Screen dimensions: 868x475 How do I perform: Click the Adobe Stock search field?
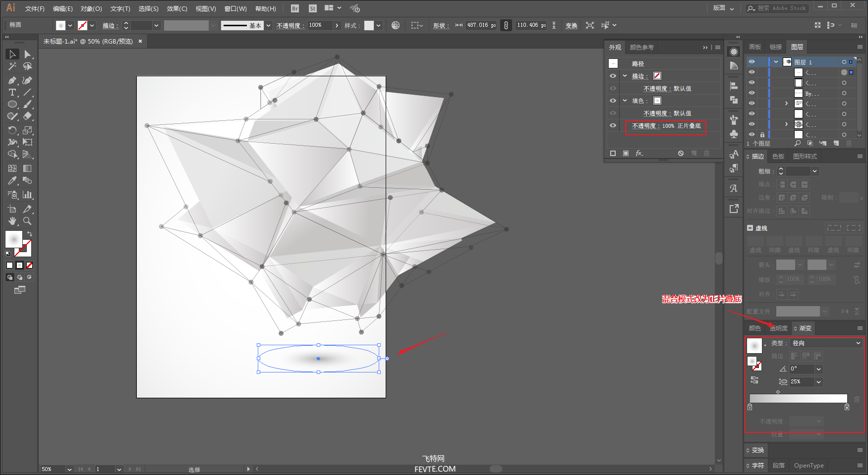[777, 8]
